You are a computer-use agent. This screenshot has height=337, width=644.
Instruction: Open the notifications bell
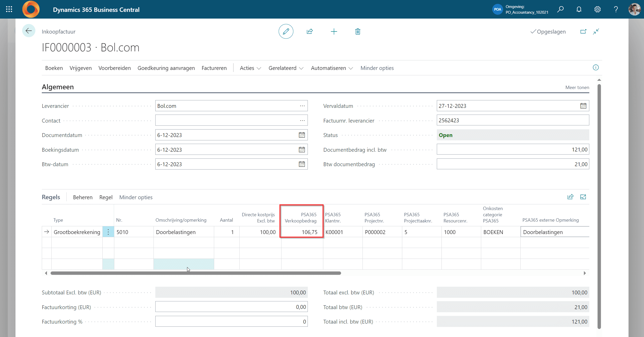click(x=579, y=9)
